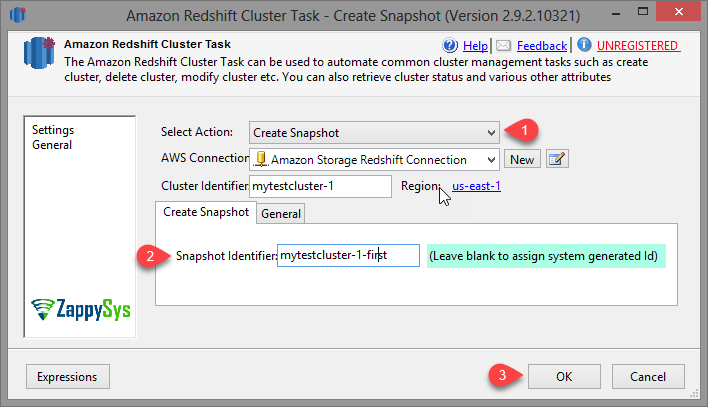Click the blue info icon beside UNREGISTERED

[584, 45]
